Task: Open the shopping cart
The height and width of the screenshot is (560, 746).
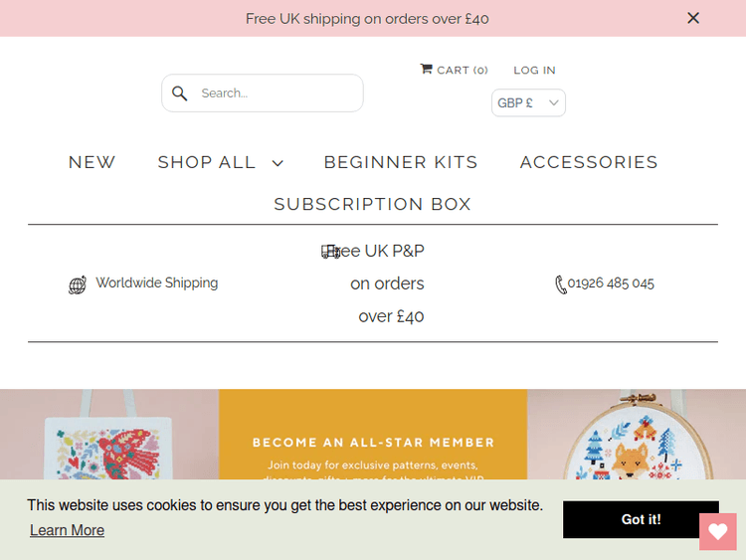Action: point(454,70)
